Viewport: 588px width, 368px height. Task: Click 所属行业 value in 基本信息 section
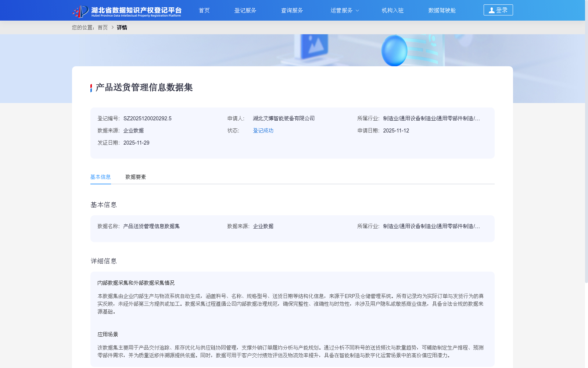(x=431, y=226)
